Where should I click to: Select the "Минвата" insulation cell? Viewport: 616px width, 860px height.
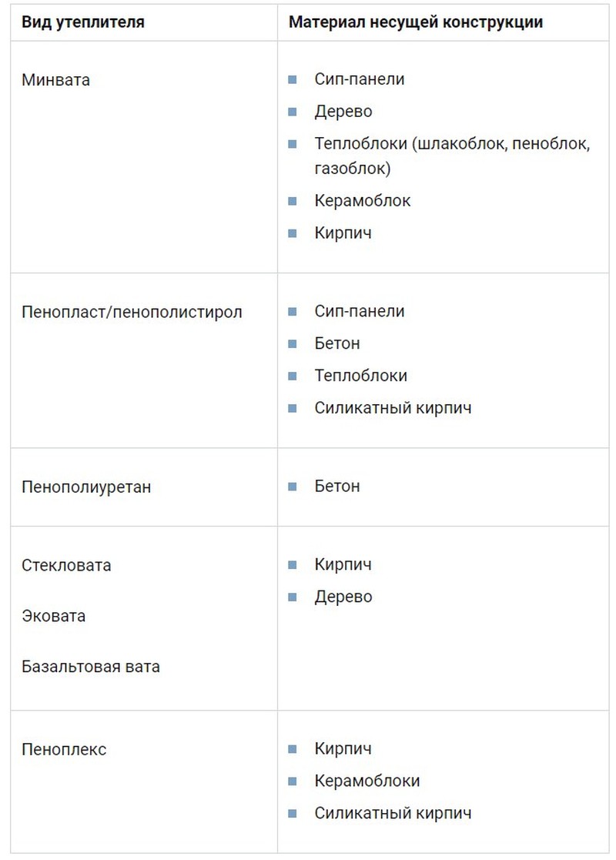[x=56, y=80]
